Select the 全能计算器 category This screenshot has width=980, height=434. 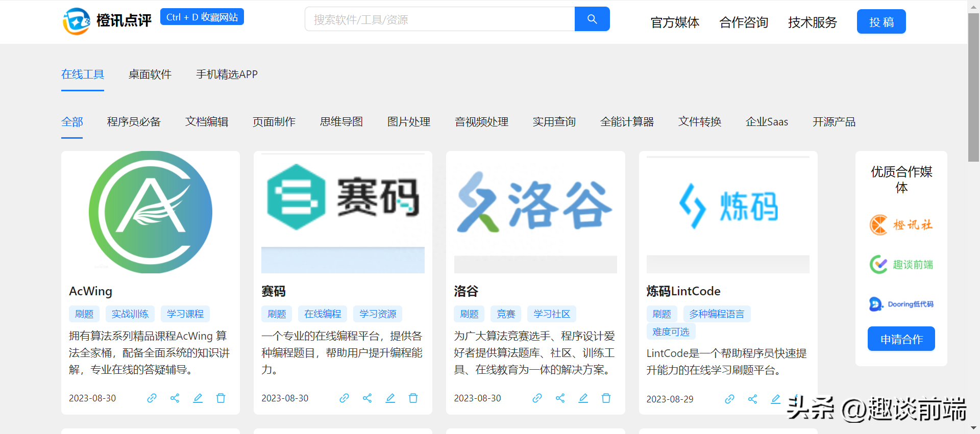(x=627, y=122)
